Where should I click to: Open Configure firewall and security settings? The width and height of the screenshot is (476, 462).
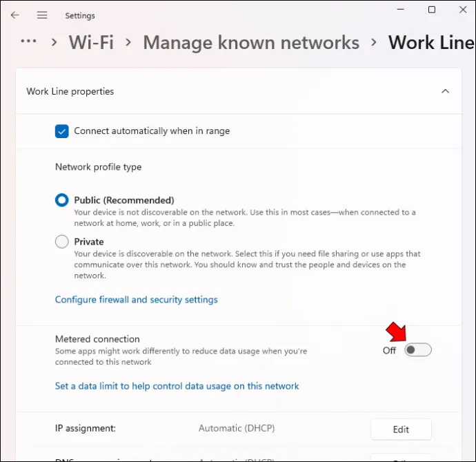pos(137,300)
